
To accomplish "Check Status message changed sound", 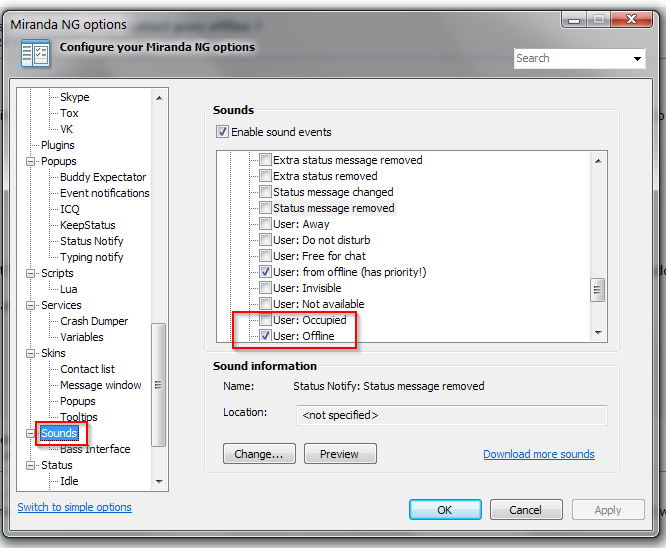I will (x=265, y=192).
